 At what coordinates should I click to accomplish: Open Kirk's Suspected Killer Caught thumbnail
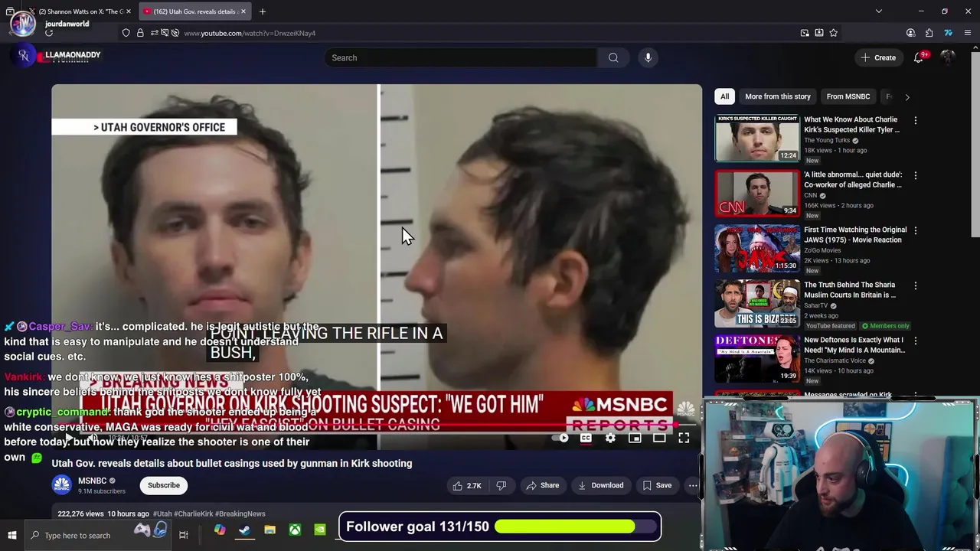(x=757, y=139)
